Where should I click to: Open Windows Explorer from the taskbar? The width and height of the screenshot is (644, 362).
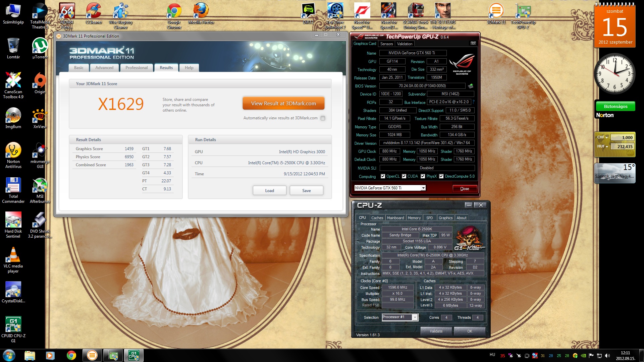pyautogui.click(x=30, y=355)
